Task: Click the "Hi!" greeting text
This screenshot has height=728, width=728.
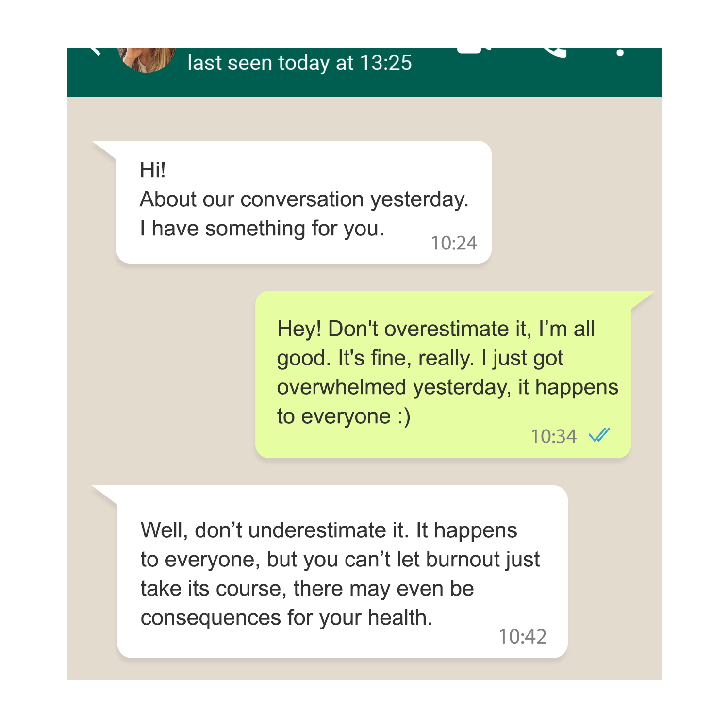Action: click(153, 170)
